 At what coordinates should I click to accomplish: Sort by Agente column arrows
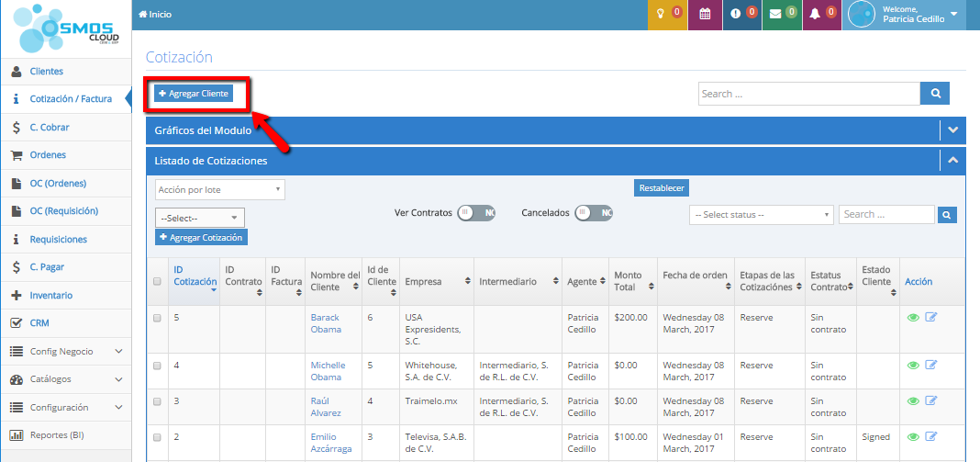[x=603, y=282]
